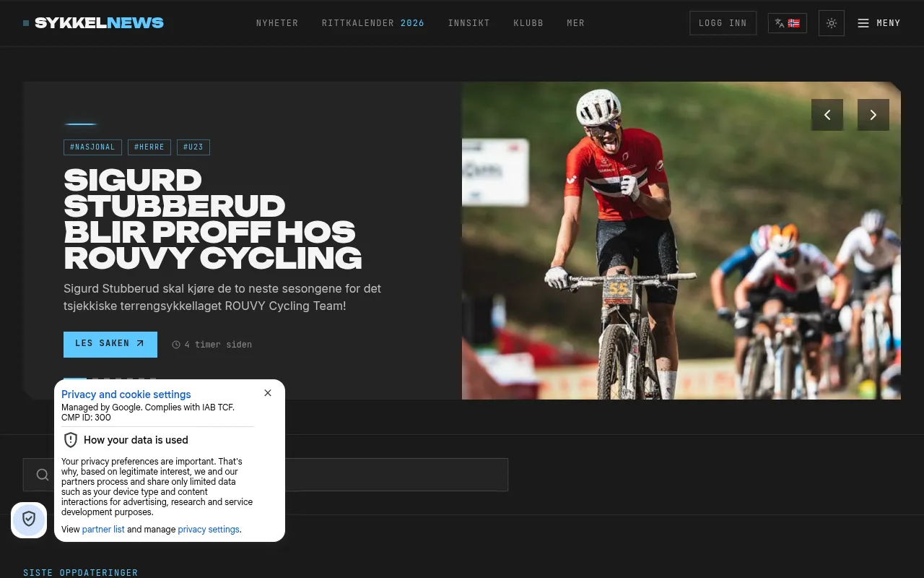Viewport: 924px width, 578px height.
Task: Click the clock icon before 4 timer siden
Action: (176, 345)
